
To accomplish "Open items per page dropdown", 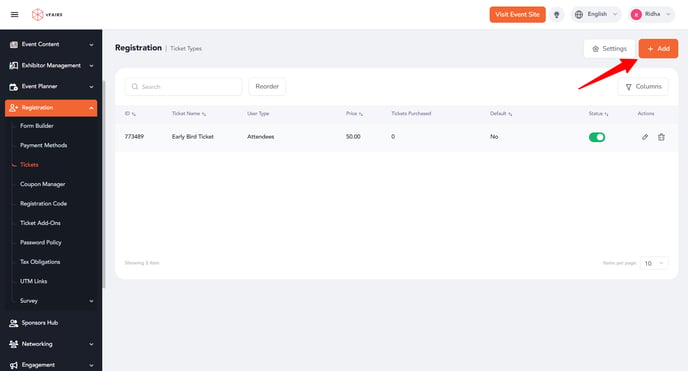I will [x=654, y=263].
